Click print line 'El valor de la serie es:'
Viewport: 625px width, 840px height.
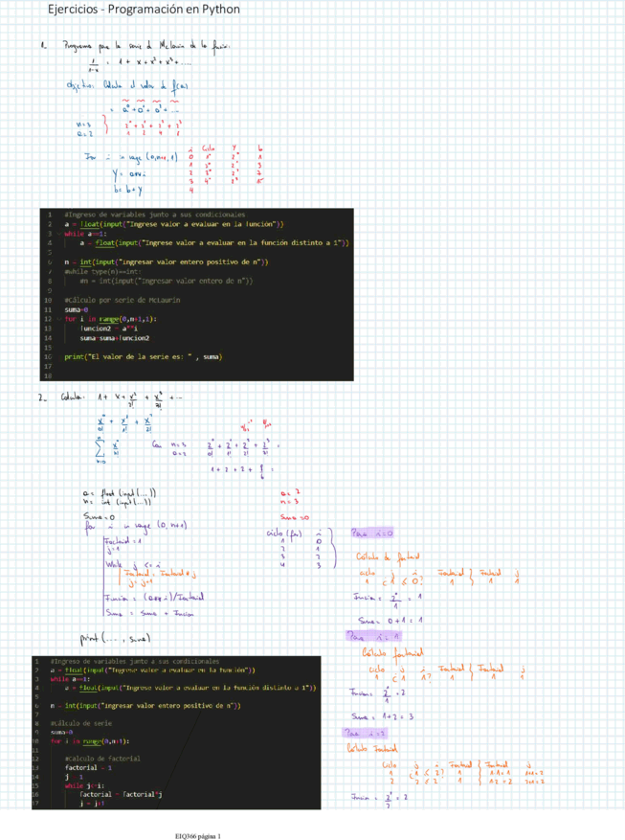[143, 357]
